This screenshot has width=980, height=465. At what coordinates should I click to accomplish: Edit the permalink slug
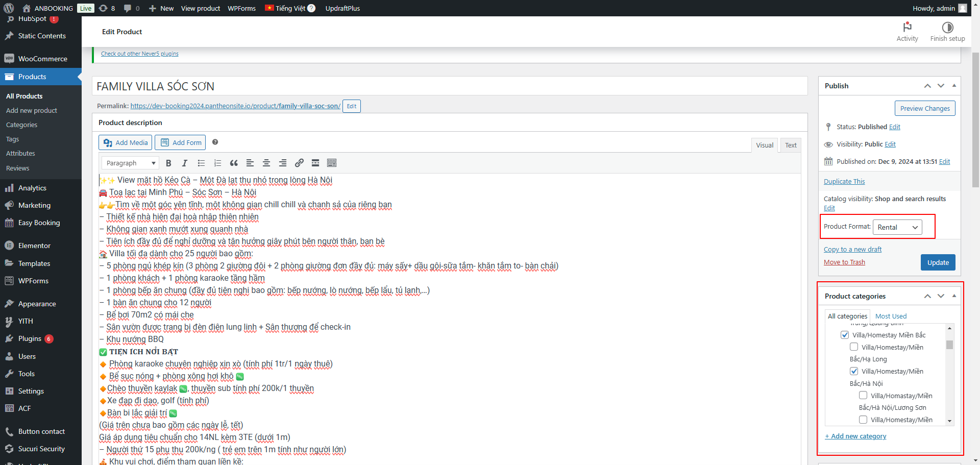(351, 106)
